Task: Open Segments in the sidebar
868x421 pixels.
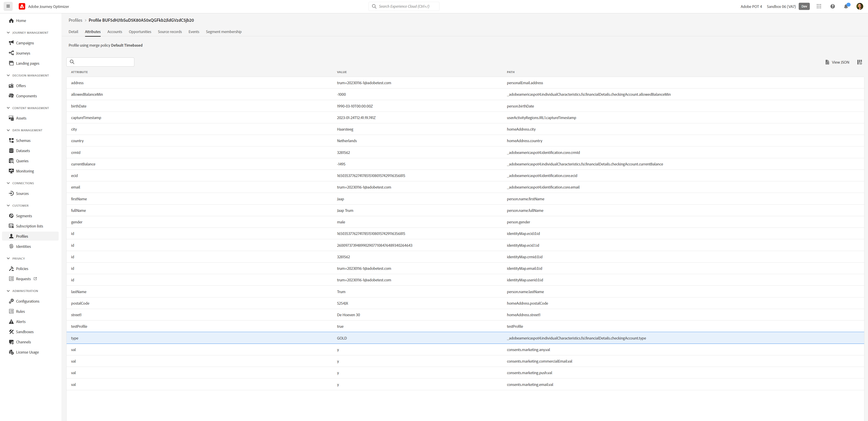Action: [x=24, y=216]
